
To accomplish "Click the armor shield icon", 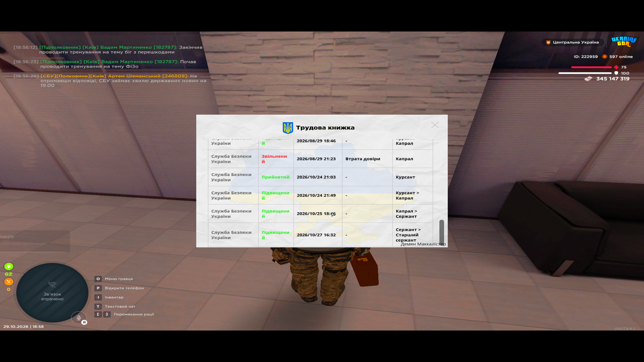I will pos(616,73).
